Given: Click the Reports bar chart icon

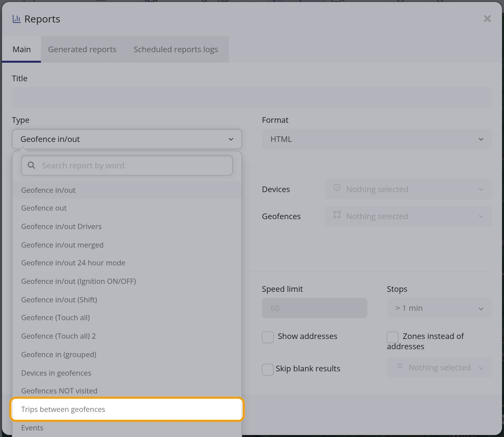Looking at the screenshot, I should pyautogui.click(x=17, y=19).
